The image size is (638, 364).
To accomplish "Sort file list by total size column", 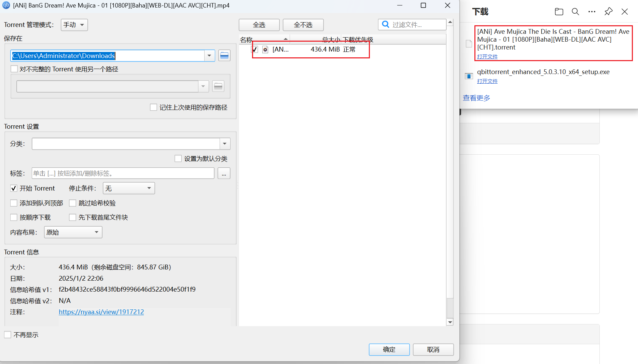I will 316,40.
